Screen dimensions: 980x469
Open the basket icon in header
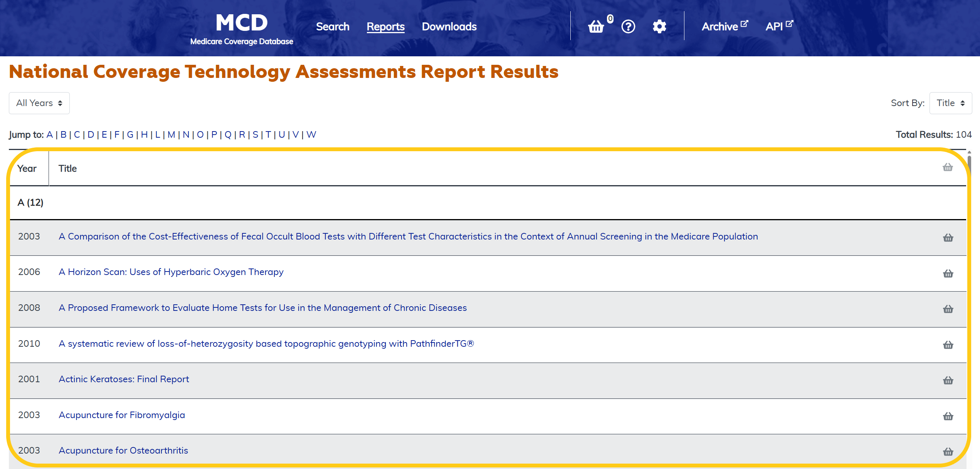[596, 27]
